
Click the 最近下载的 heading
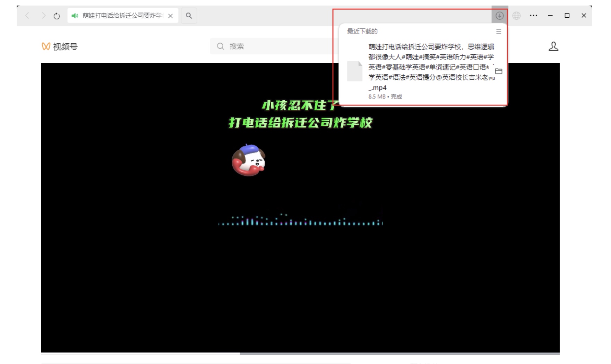[x=362, y=32]
